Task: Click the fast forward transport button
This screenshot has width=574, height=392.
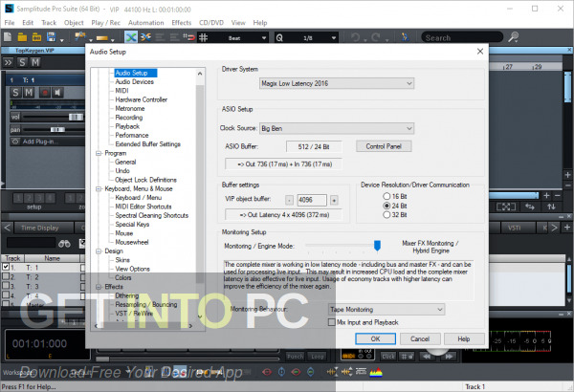Action: pos(450,356)
